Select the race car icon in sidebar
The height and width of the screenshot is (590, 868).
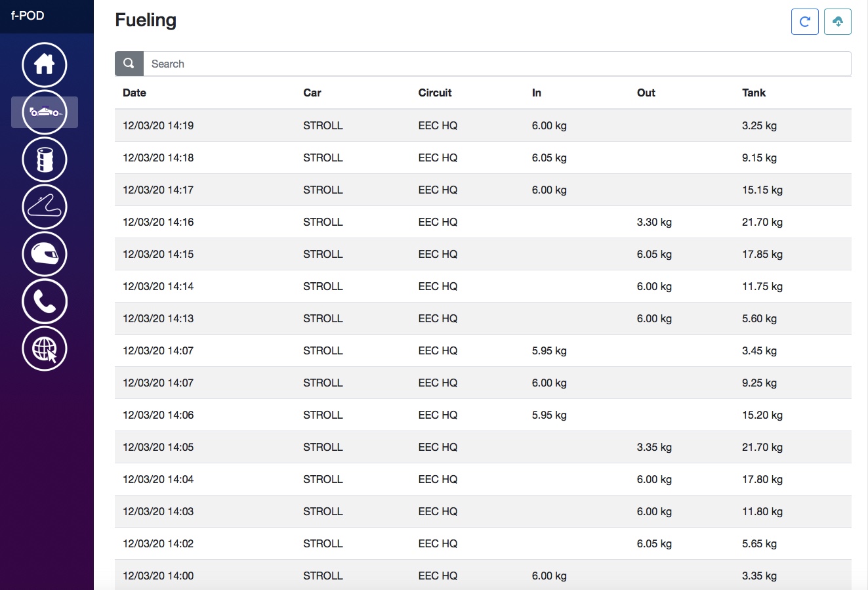pyautogui.click(x=45, y=112)
